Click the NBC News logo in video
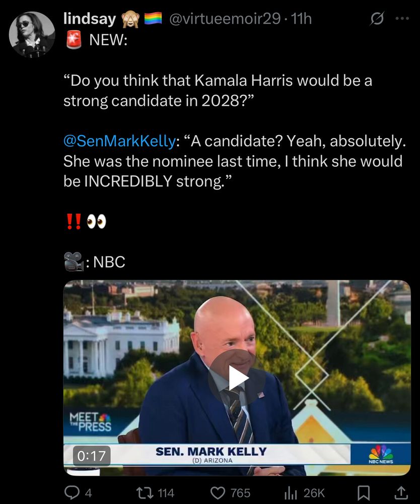The height and width of the screenshot is (504, 420). [x=381, y=454]
